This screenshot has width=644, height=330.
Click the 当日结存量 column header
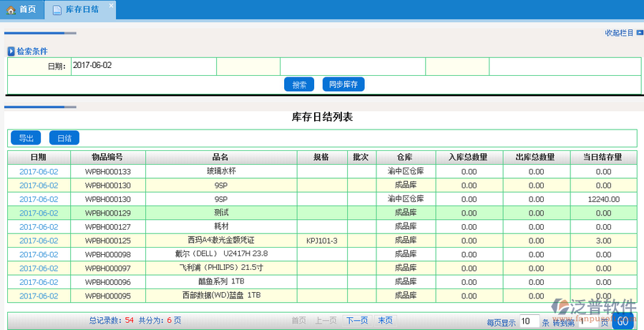point(601,157)
